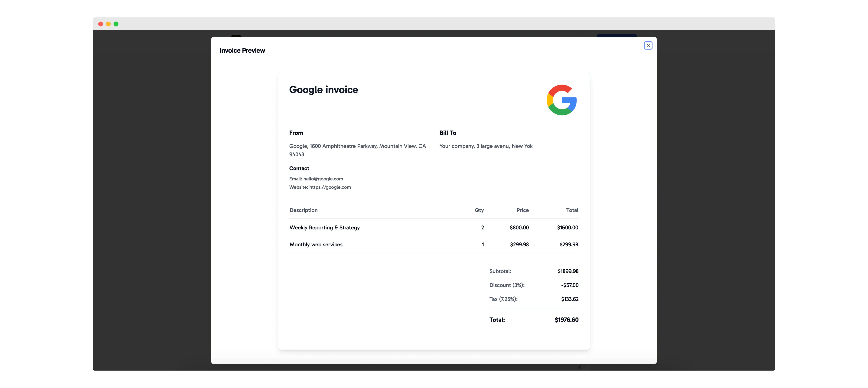Select 'Monthly web services' row description

point(316,245)
